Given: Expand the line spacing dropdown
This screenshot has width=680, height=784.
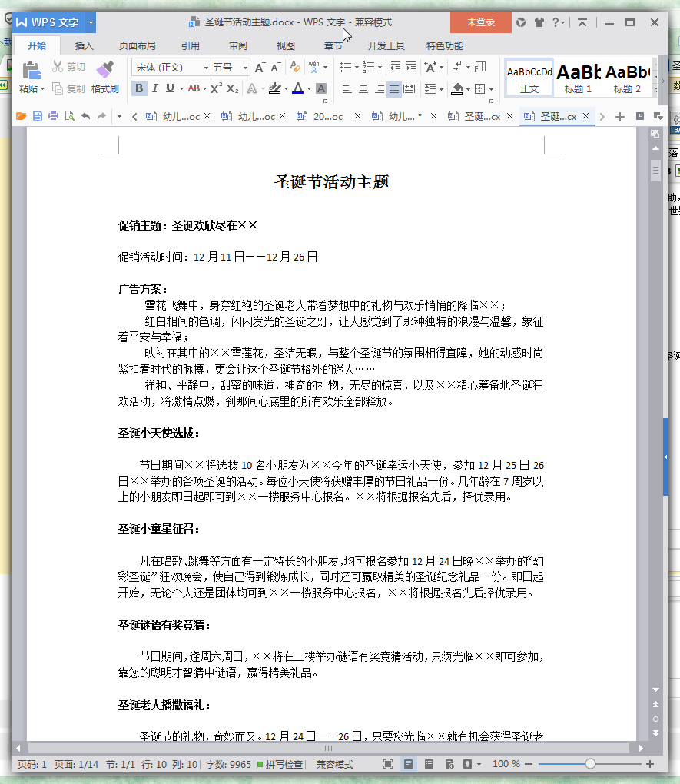Looking at the screenshot, I should 442,89.
